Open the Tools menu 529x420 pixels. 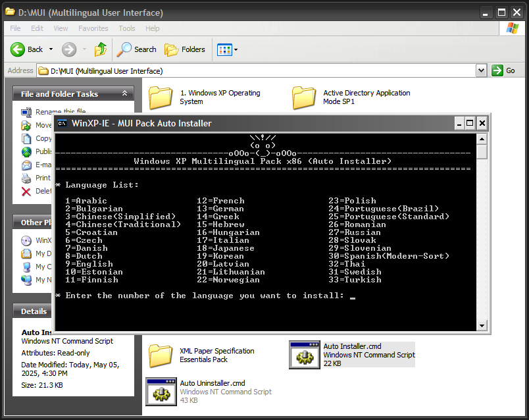[x=127, y=28]
